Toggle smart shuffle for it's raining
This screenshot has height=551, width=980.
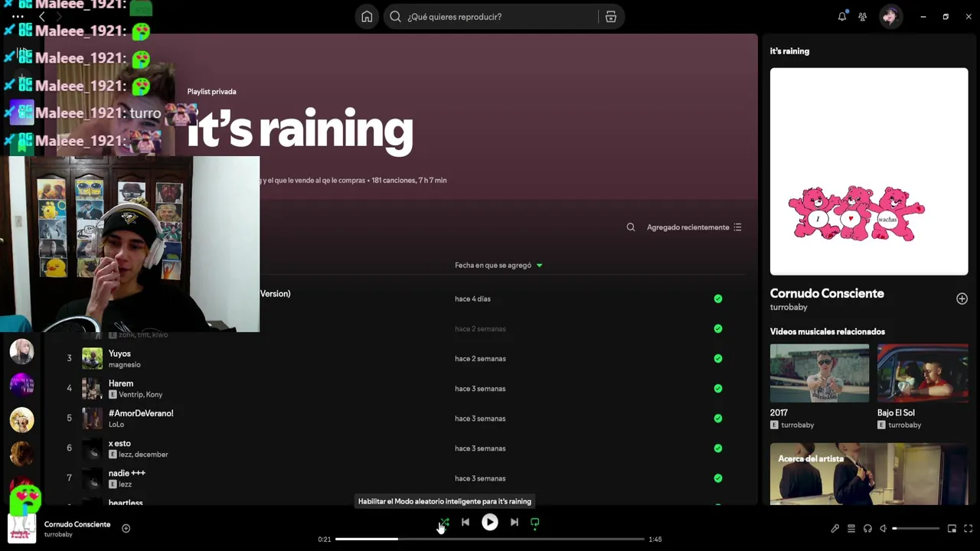444,523
